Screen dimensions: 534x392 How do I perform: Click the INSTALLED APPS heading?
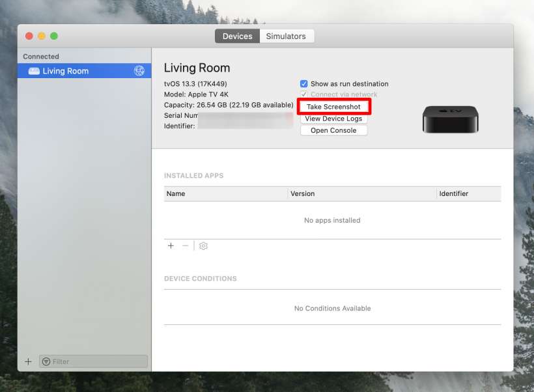tap(194, 175)
